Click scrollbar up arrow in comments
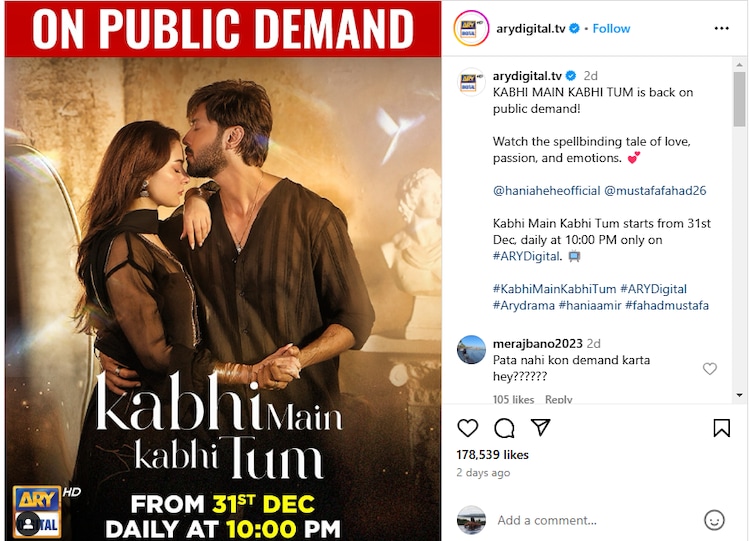 point(739,64)
